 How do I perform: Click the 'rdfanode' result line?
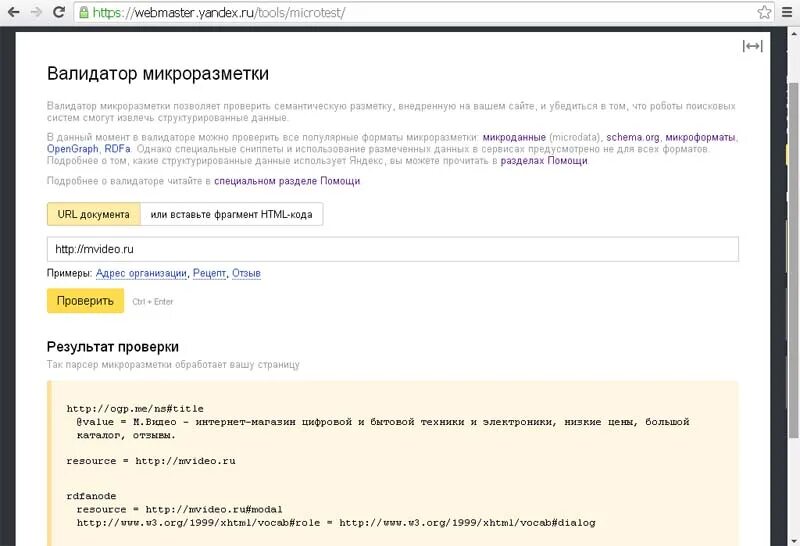91,496
